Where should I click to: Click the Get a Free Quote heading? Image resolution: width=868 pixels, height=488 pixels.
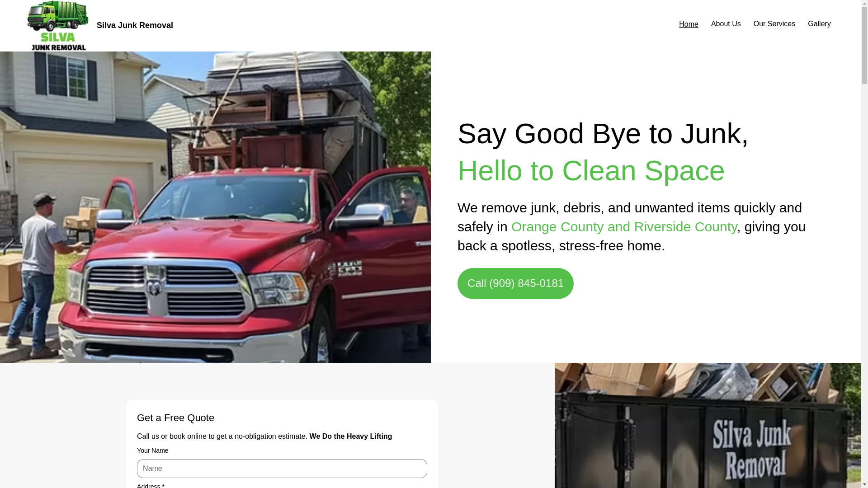point(175,418)
